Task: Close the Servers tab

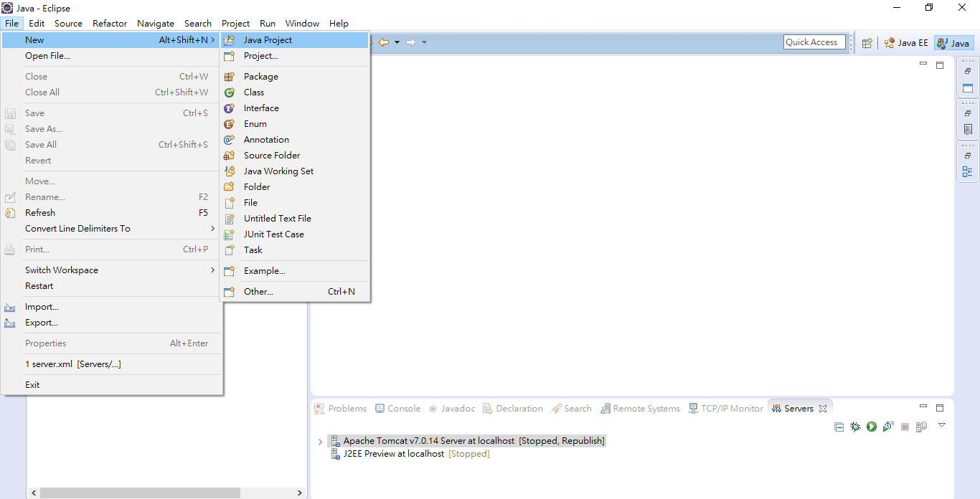Action: pos(823,409)
